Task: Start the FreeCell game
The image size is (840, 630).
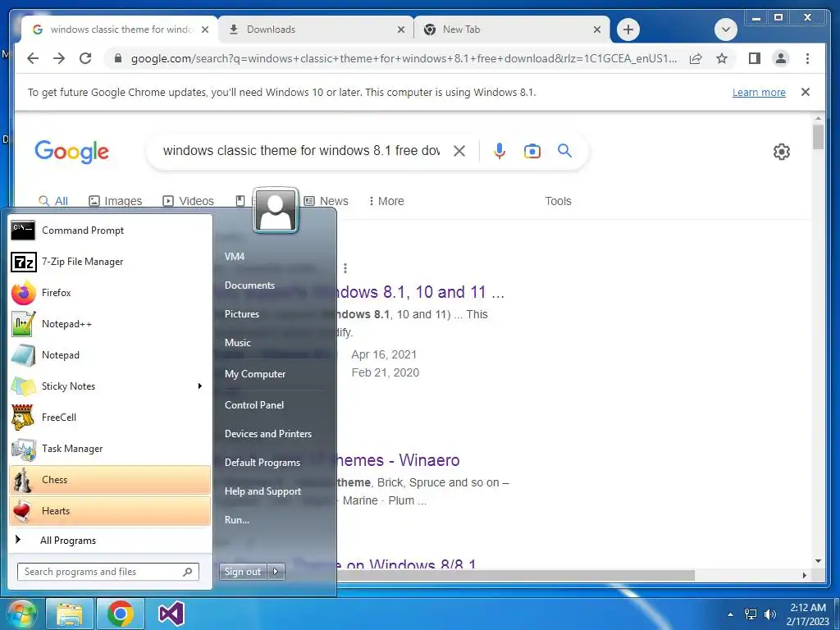Action: [x=110, y=418]
